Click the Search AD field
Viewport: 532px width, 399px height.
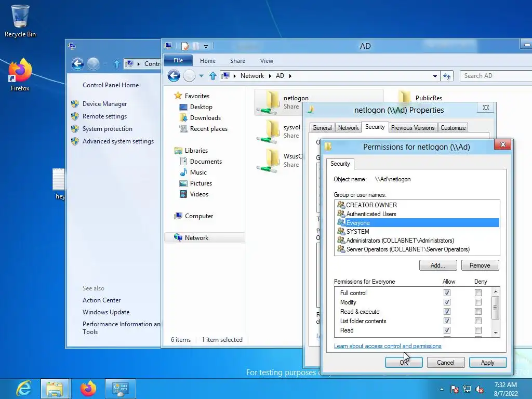pyautogui.click(x=496, y=76)
